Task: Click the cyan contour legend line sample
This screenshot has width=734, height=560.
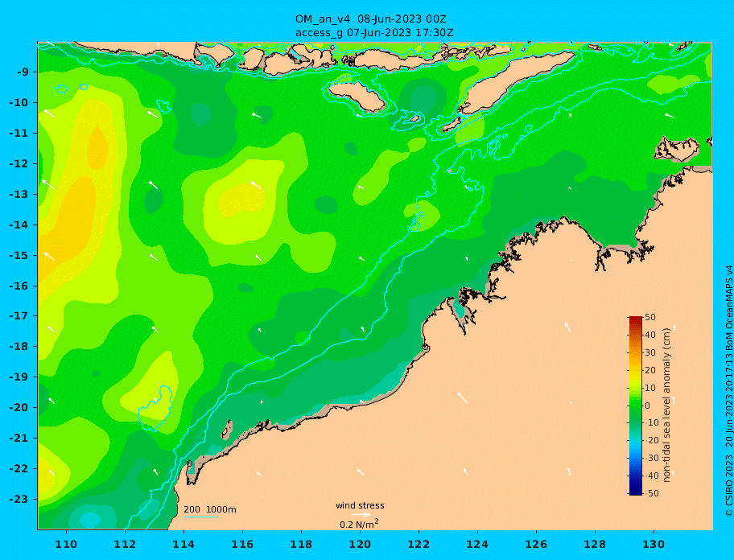Action: point(201,517)
